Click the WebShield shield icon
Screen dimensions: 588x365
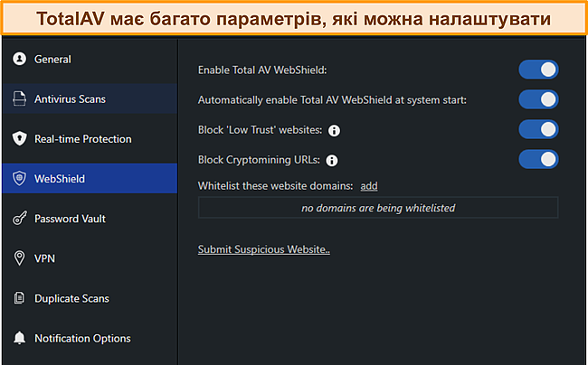(x=18, y=179)
